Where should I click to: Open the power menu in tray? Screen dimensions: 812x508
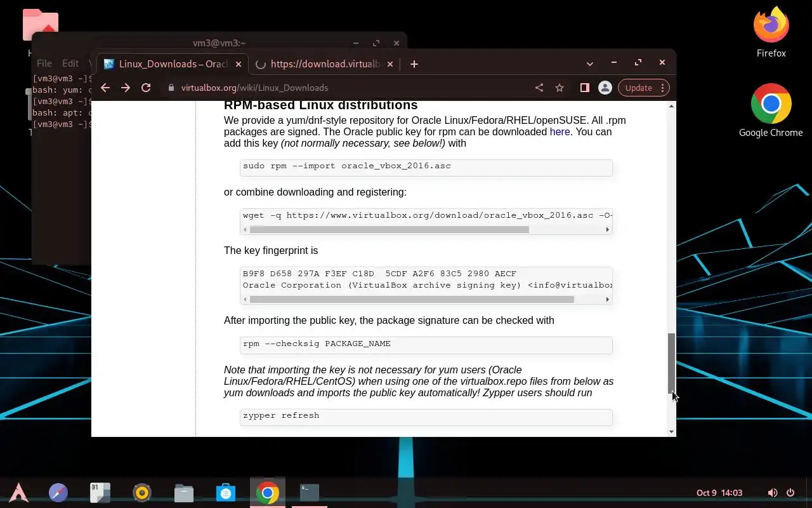790,493
